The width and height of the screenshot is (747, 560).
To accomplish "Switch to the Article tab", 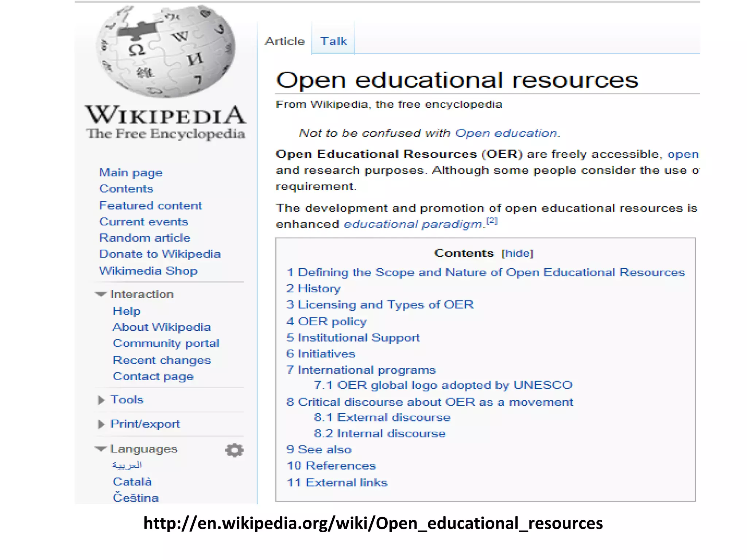I will click(285, 41).
